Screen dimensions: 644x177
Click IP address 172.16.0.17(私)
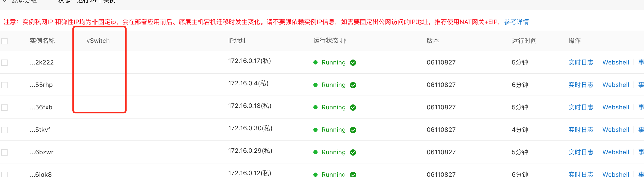point(250,61)
